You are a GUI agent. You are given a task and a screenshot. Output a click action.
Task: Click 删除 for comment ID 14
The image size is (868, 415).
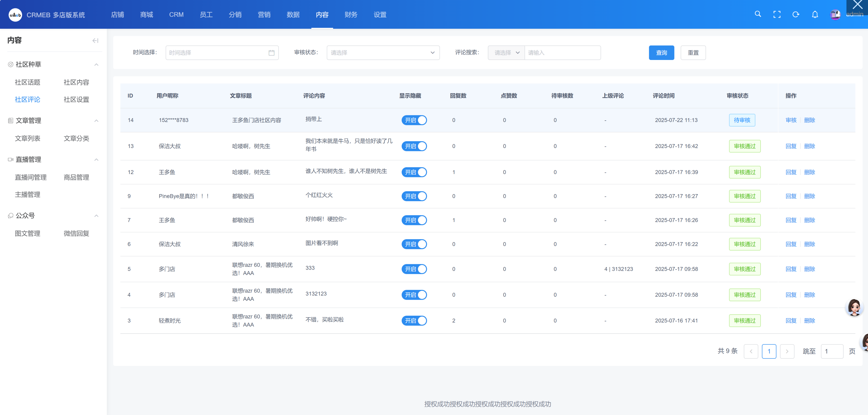point(809,120)
